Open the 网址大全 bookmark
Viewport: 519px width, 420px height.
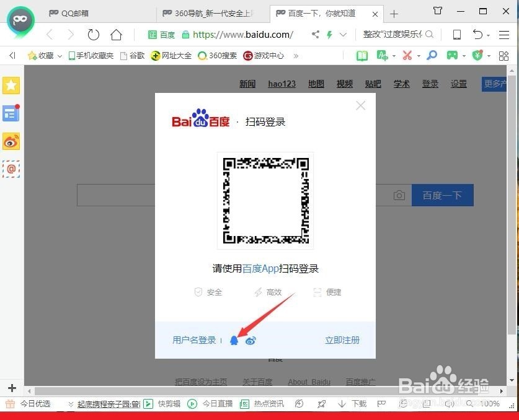click(171, 56)
